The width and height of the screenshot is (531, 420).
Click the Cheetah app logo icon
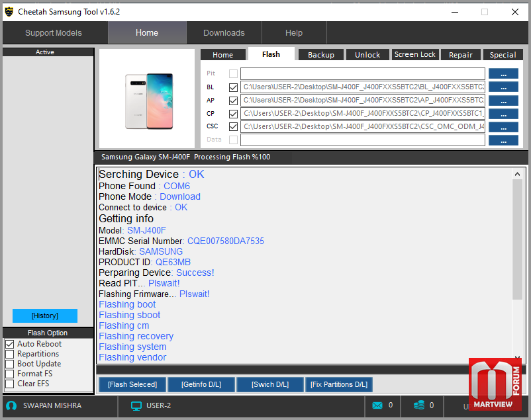pyautogui.click(x=9, y=12)
